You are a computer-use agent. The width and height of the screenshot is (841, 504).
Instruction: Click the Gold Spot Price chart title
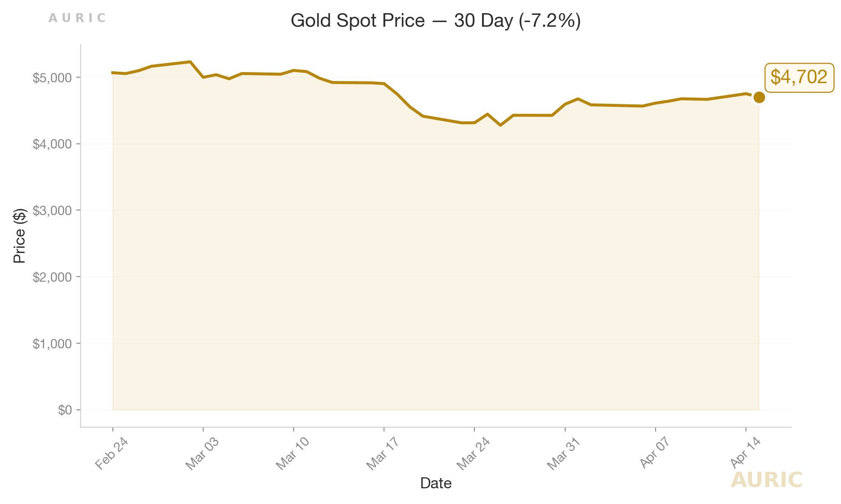click(x=435, y=21)
